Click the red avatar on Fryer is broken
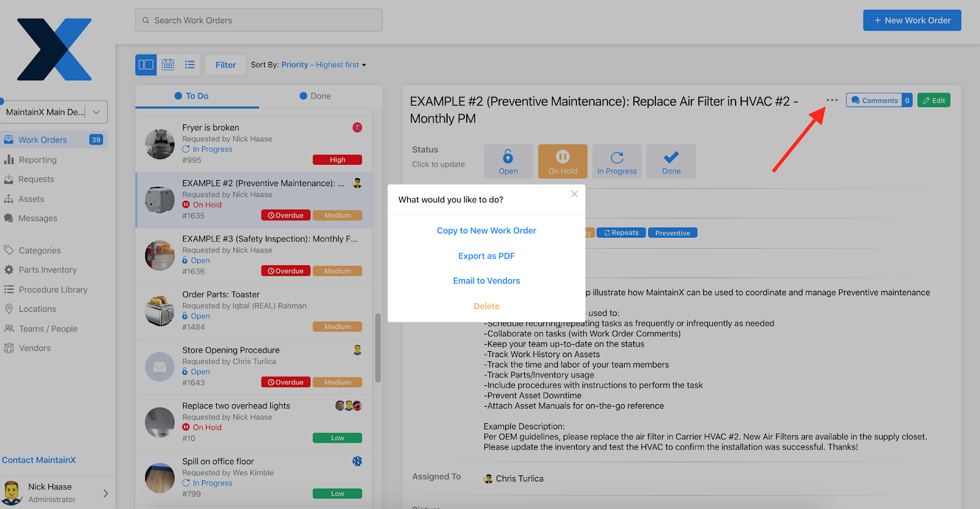980x509 pixels. coord(357,127)
